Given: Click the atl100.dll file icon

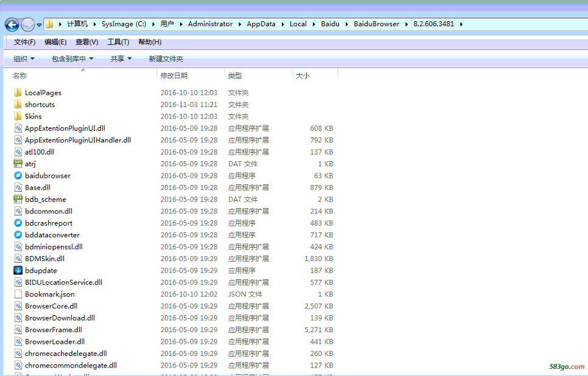Looking at the screenshot, I should [18, 152].
